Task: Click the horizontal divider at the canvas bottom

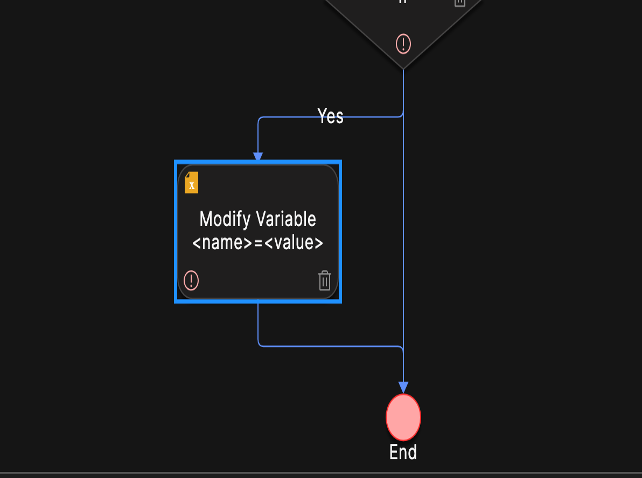Action: point(320,472)
